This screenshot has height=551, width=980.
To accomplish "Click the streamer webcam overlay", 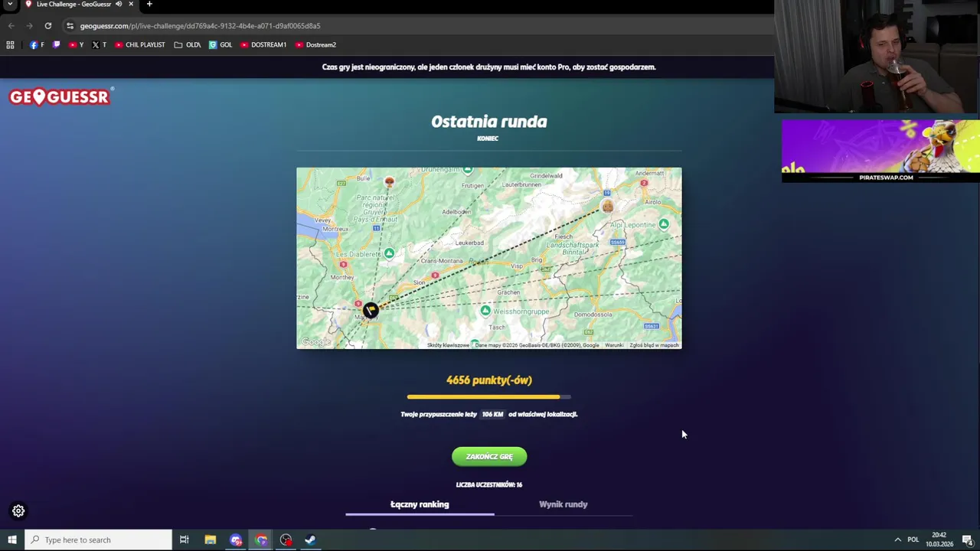I will pos(877,57).
